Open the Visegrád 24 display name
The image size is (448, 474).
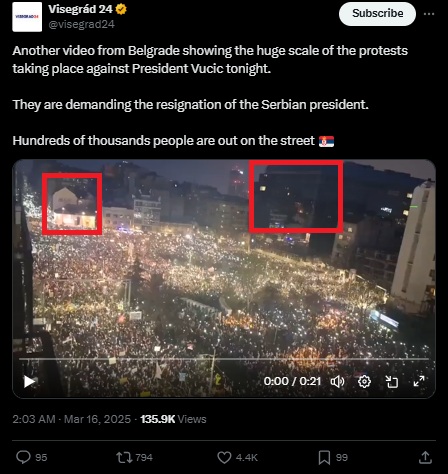coord(80,9)
